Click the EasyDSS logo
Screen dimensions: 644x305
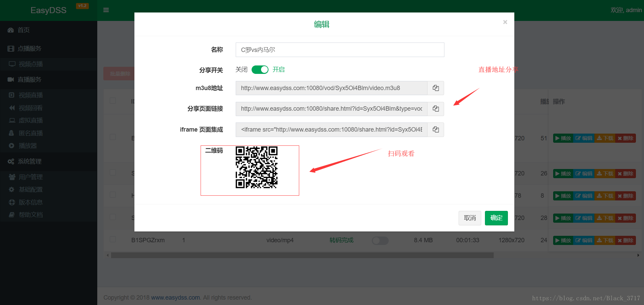(48, 10)
